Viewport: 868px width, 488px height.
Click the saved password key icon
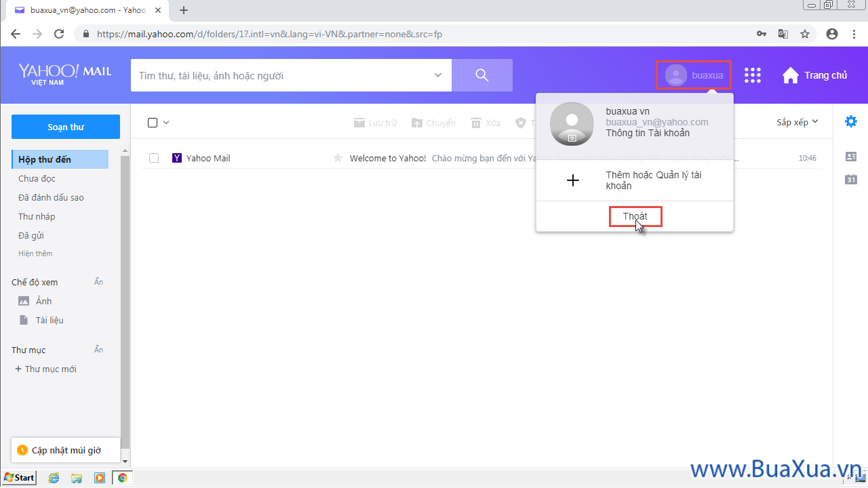click(x=762, y=34)
